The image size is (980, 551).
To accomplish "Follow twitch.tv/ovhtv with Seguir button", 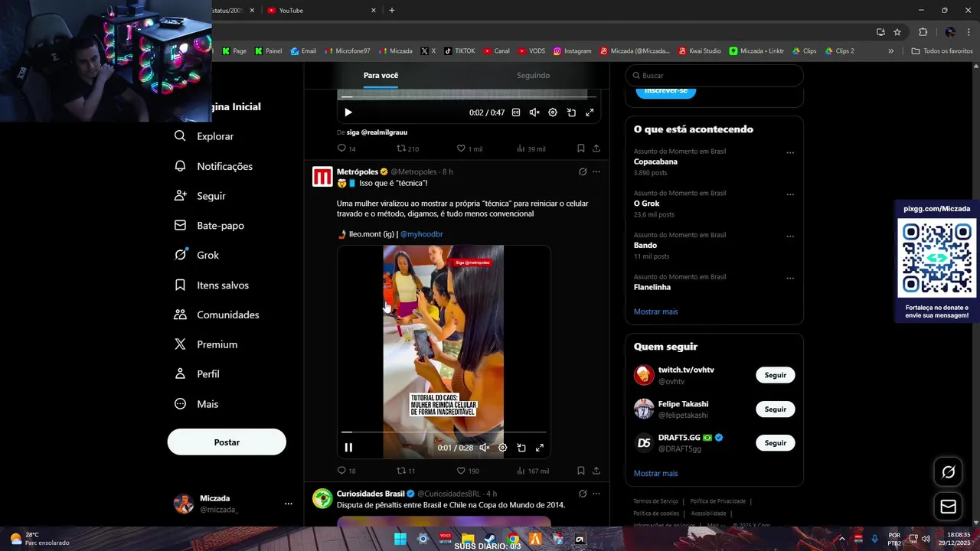I will [775, 375].
